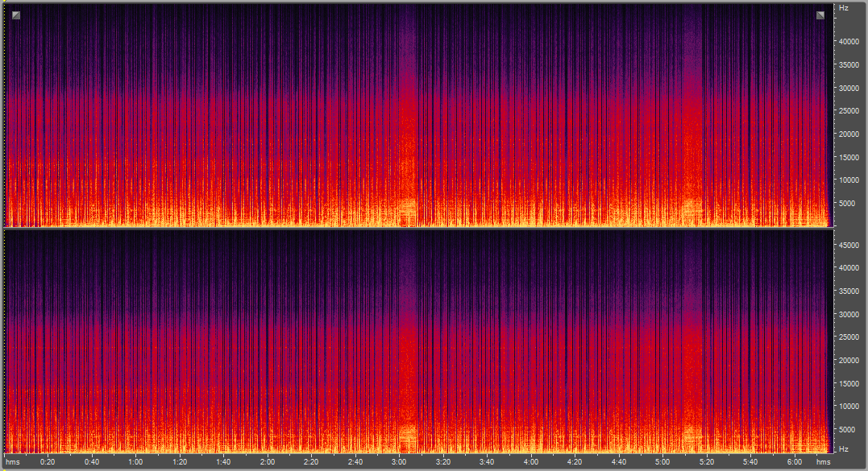Click the right 'hms' ruler unit label
The image size is (868, 471).
pyautogui.click(x=823, y=462)
